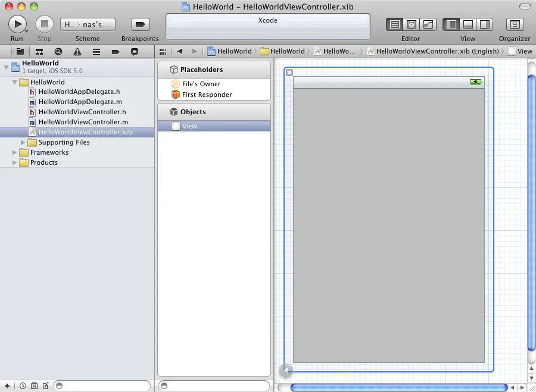Toggle the Debug area visibility

point(468,24)
